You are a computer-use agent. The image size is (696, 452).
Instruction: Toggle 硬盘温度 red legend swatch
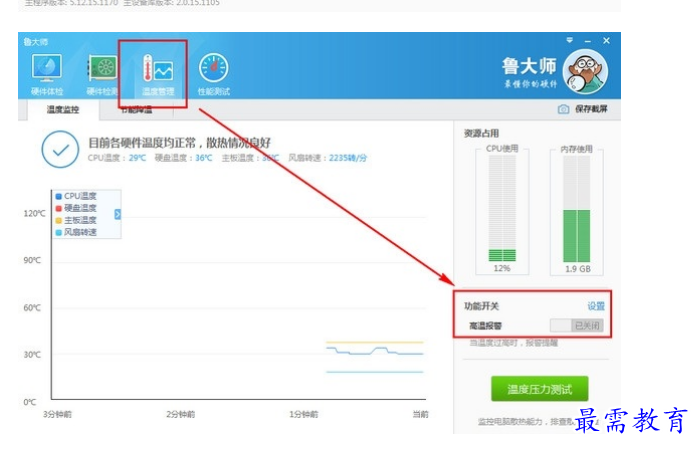59,208
